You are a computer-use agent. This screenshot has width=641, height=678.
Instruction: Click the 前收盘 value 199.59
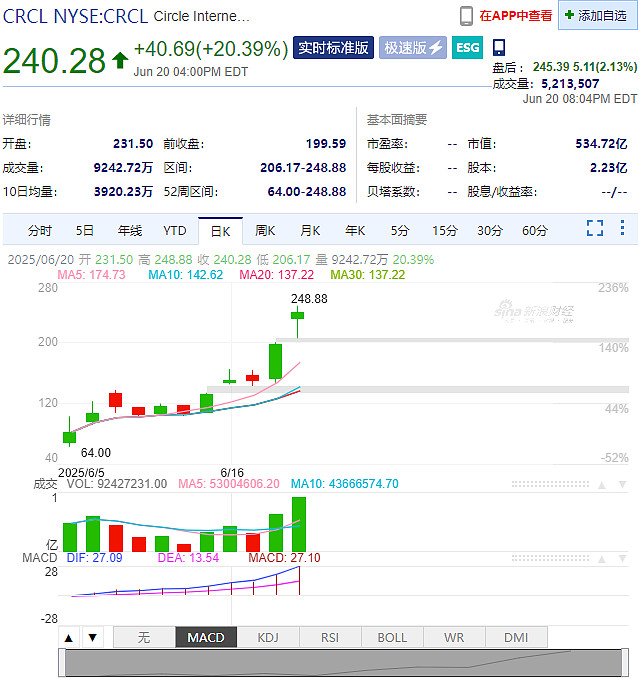pyautogui.click(x=326, y=144)
